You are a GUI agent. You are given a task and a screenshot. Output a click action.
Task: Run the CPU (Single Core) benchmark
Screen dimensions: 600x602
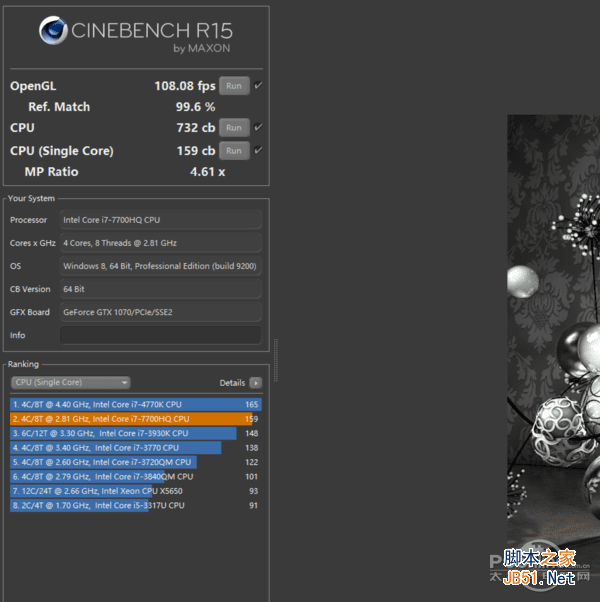tap(234, 150)
